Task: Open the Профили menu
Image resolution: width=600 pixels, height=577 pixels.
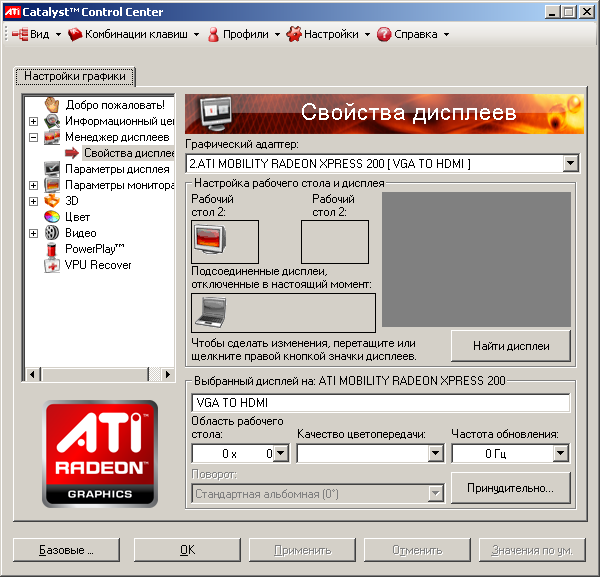Action: tap(246, 34)
